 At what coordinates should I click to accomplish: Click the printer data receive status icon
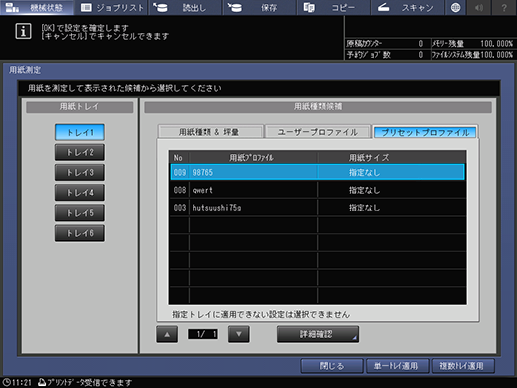pos(42,382)
